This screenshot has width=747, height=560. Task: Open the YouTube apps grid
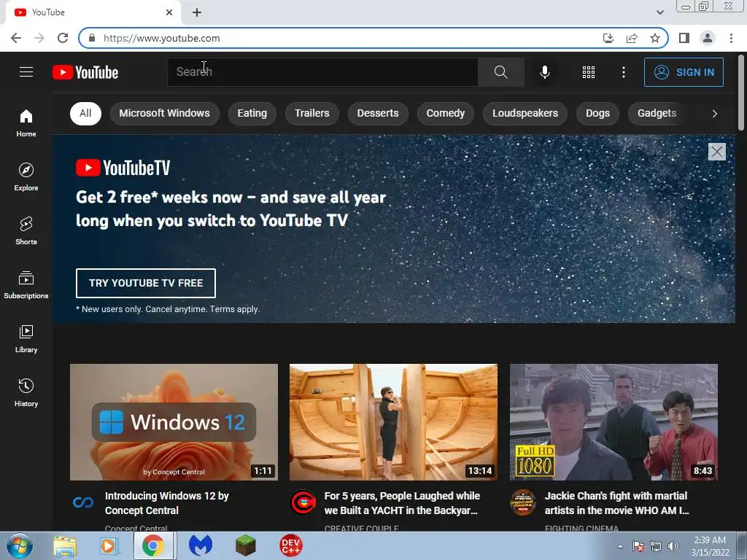(589, 72)
